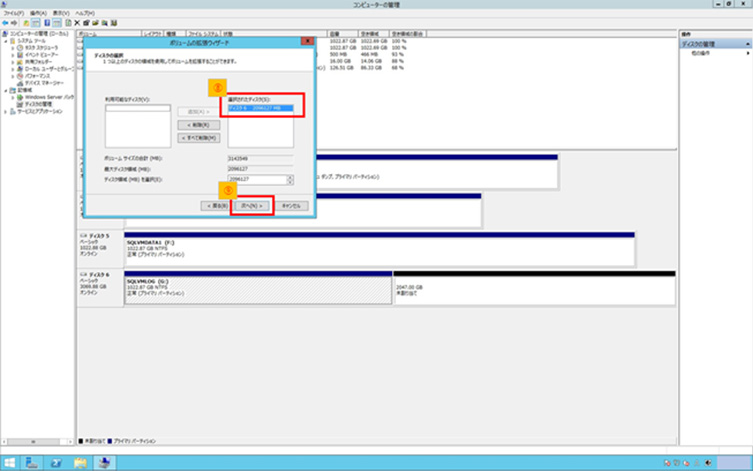753x471 pixels.
Task: Expand the タスク スケジューラ node arrow
Action: [13, 48]
